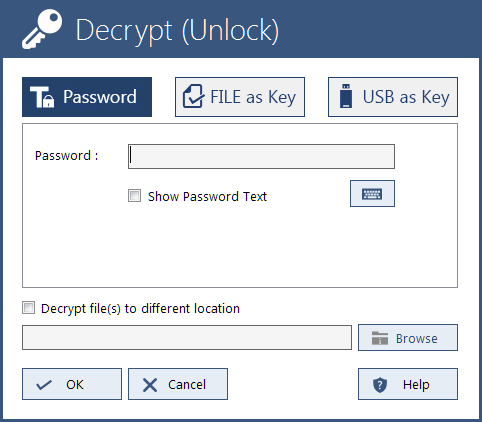
Task: Click the USB drive icon
Action: pyautogui.click(x=346, y=96)
